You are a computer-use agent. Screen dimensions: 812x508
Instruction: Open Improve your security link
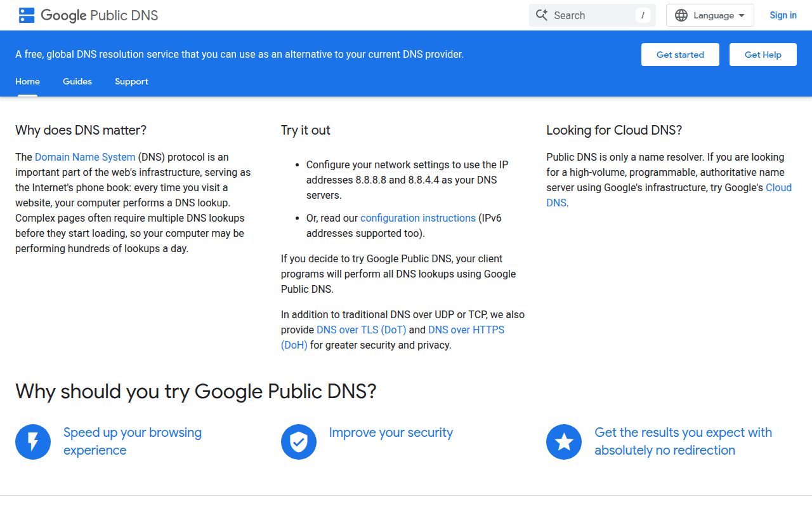coord(391,432)
